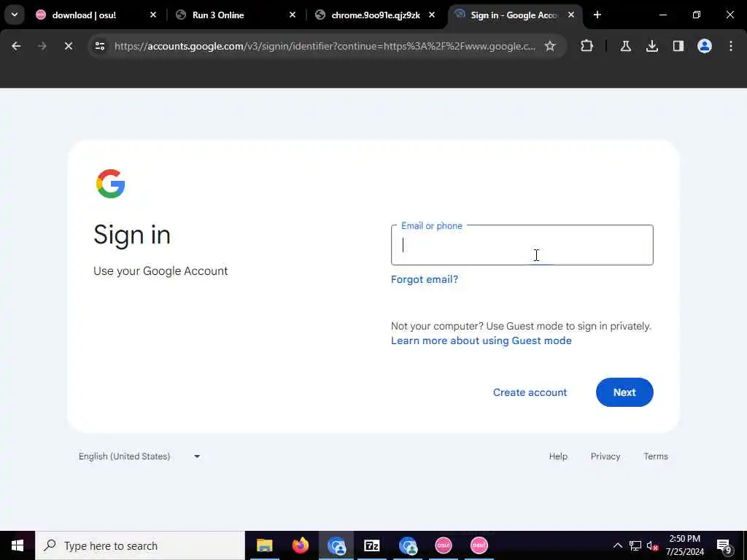This screenshot has width=747, height=560.
Task: Open the notification center icon
Action: pos(724,545)
